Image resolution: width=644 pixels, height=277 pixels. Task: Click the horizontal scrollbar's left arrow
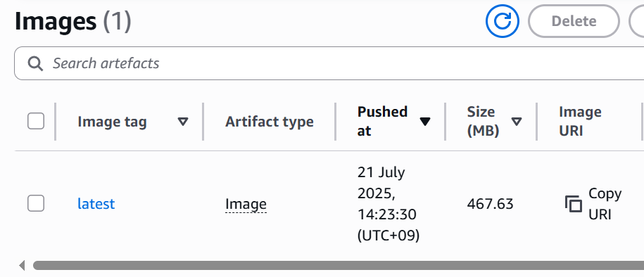23,266
